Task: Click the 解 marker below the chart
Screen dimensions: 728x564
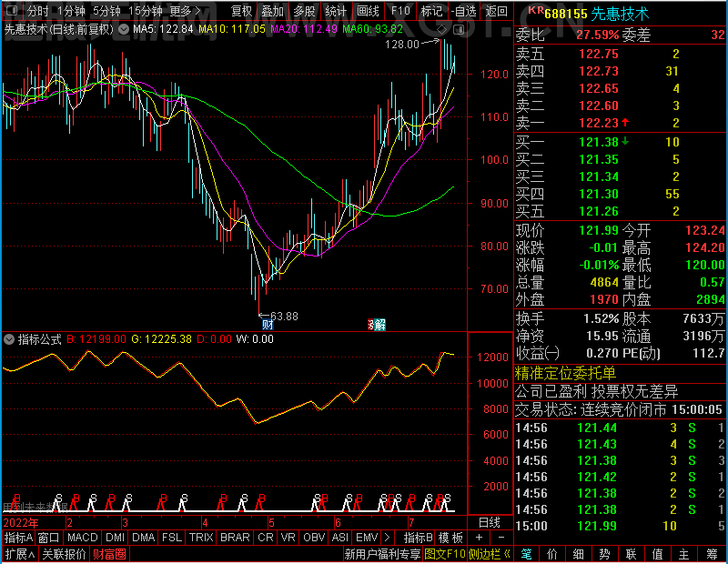Action: coord(379,324)
